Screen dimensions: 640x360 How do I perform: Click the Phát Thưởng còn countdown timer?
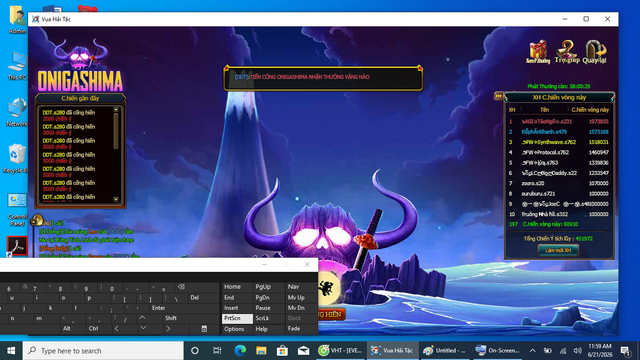tap(558, 86)
